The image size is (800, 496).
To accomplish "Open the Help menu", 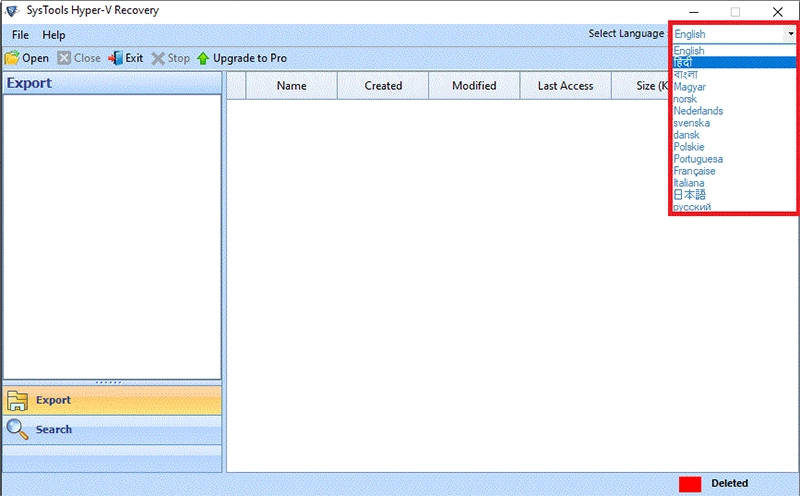I will (54, 35).
